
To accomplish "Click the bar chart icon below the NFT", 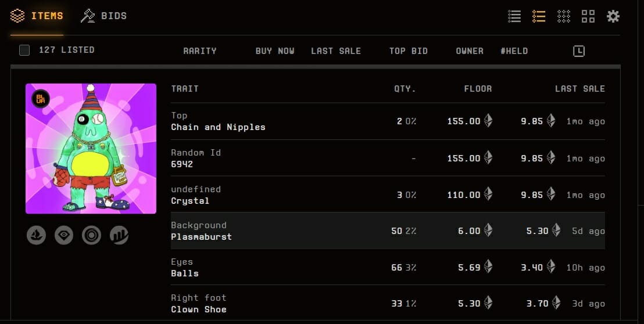I will click(119, 235).
